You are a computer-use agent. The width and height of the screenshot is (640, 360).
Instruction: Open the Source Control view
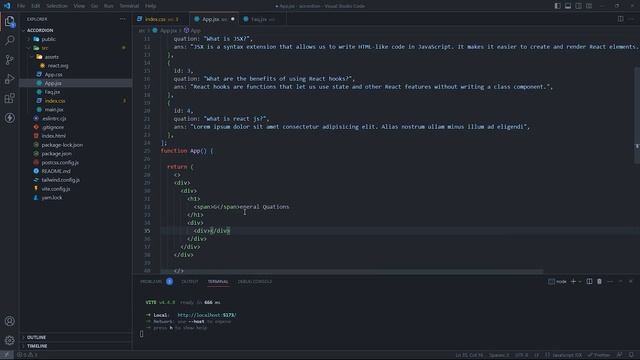point(10,60)
